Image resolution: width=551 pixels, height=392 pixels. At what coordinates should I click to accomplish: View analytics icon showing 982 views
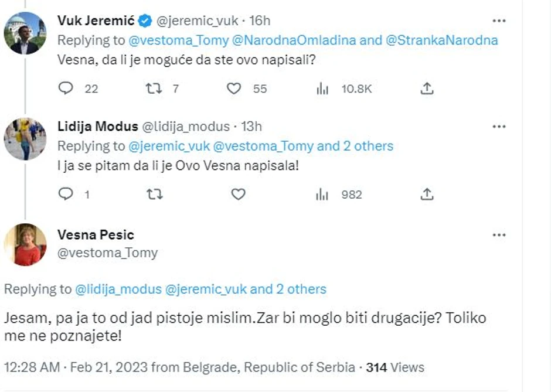click(x=322, y=194)
